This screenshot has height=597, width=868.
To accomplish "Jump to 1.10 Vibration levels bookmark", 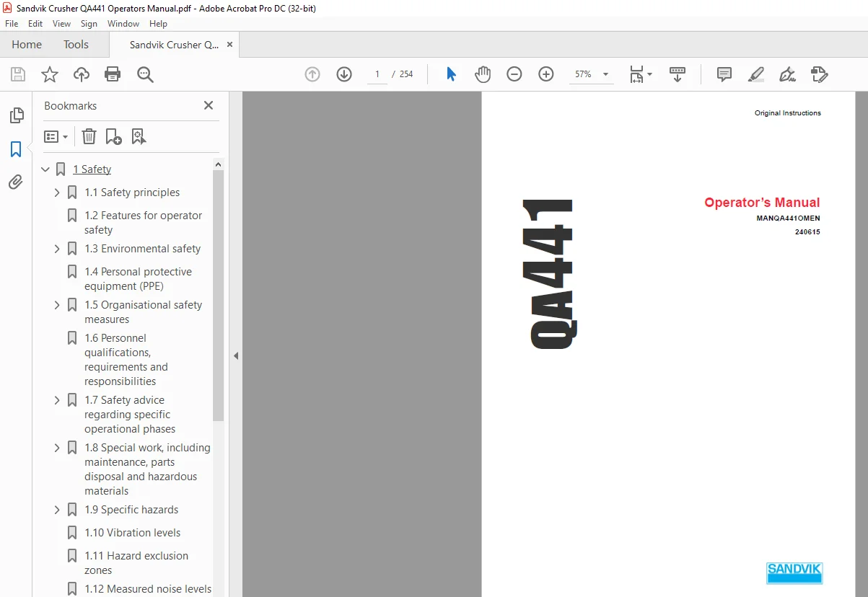I will 133,533.
